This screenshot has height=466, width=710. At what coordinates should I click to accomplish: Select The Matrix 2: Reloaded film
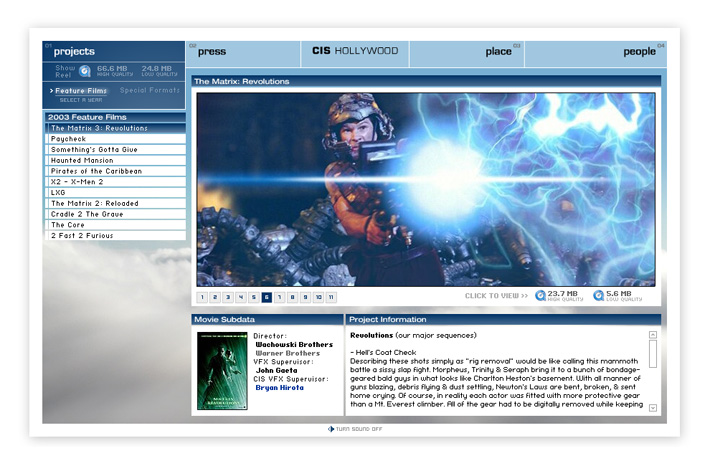pos(115,203)
